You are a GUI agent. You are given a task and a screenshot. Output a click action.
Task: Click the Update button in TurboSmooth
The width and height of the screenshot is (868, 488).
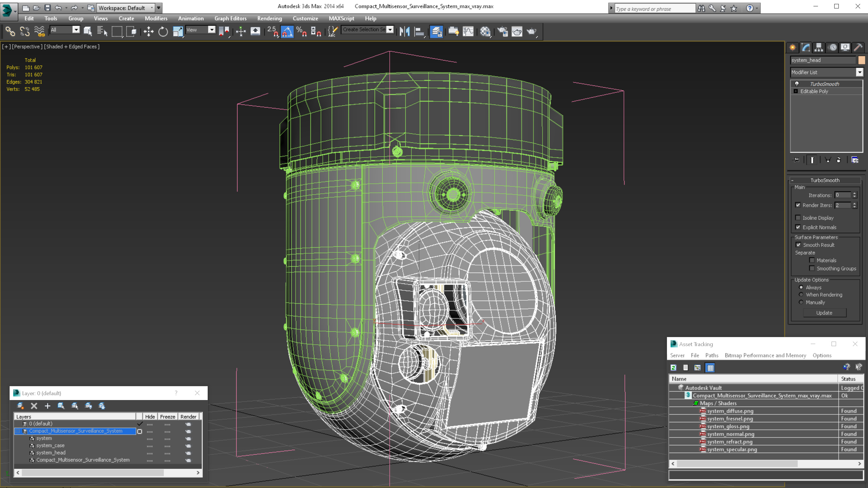(x=825, y=313)
